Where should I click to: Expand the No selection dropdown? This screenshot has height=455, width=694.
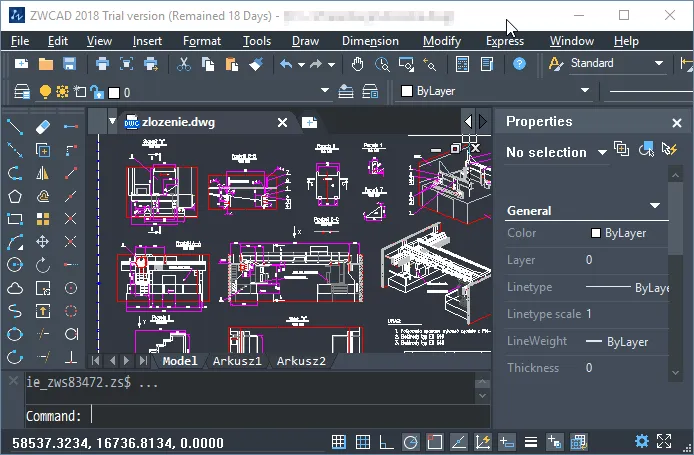(x=602, y=153)
